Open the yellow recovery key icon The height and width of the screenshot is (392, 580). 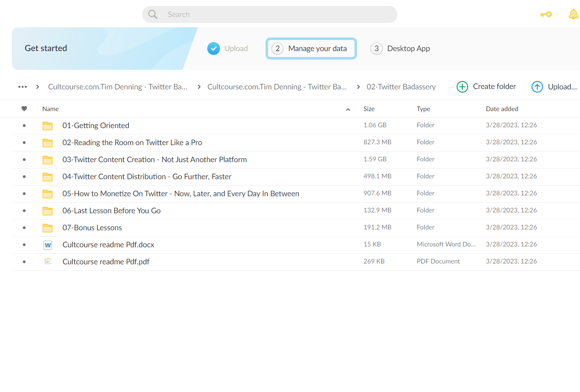coord(546,14)
